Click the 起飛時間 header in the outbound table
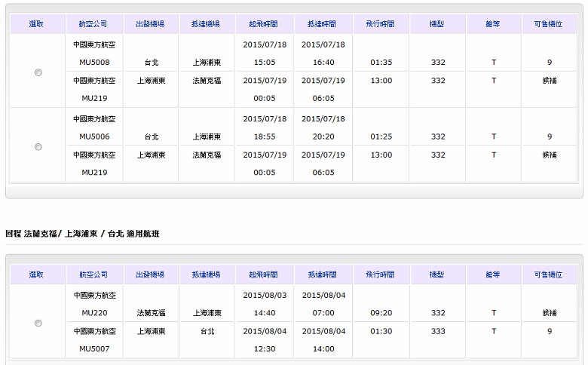The height and width of the screenshot is (365, 588). tap(263, 24)
